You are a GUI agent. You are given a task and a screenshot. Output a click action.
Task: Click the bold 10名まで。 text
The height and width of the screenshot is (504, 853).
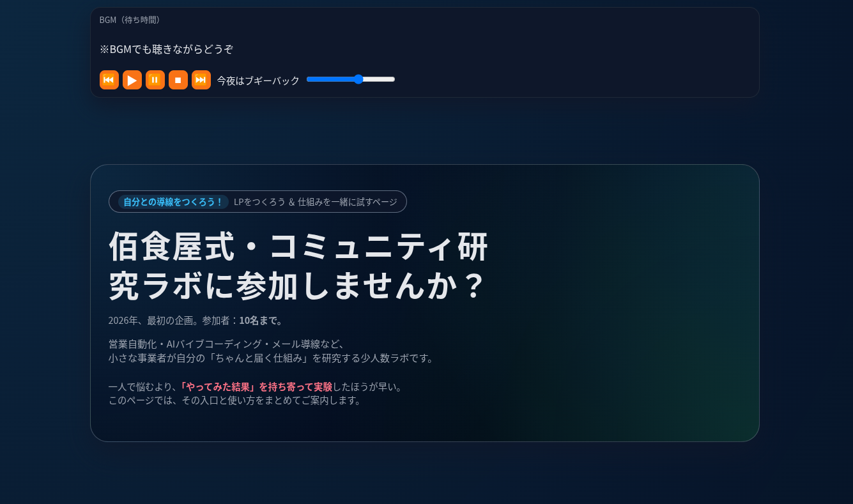261,320
